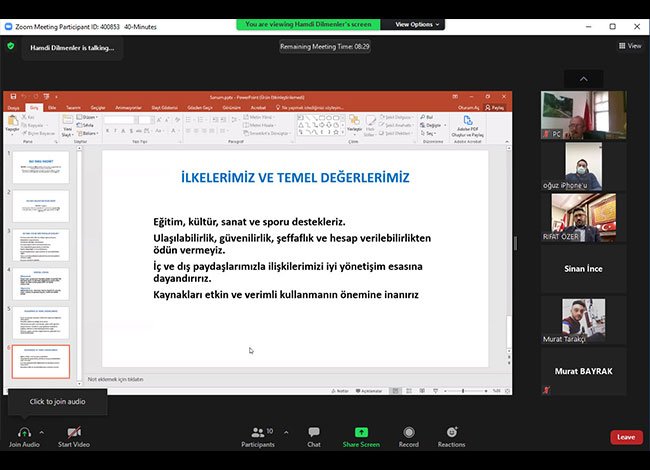Click the green encryption shield icon

pyautogui.click(x=11, y=46)
